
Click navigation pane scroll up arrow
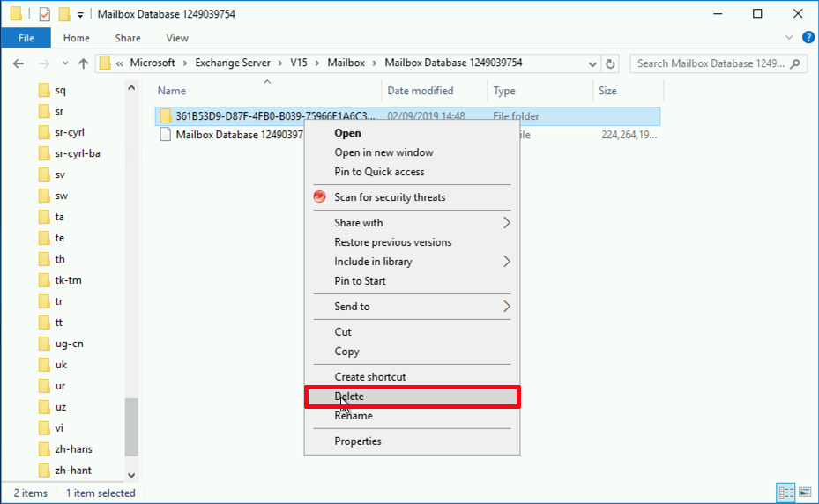click(131, 88)
